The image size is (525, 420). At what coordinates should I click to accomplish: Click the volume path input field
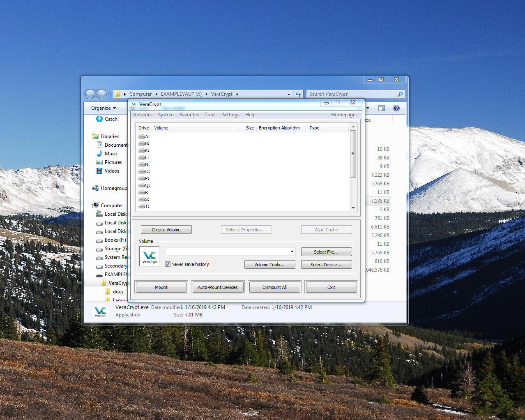tap(227, 252)
